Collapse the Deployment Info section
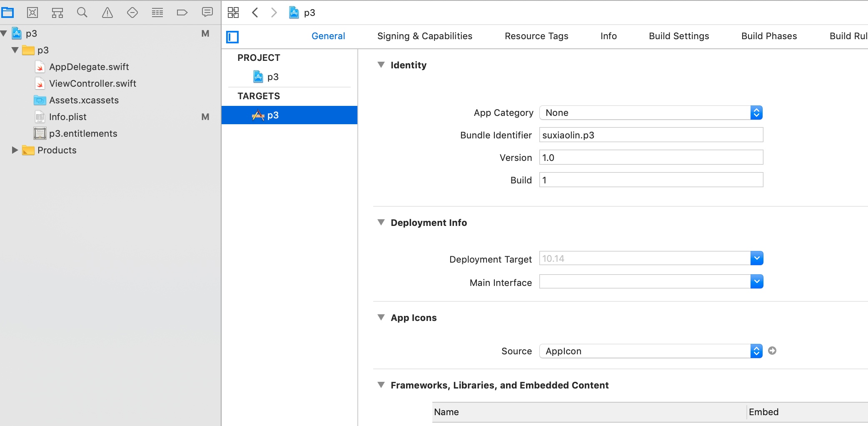 (x=381, y=222)
